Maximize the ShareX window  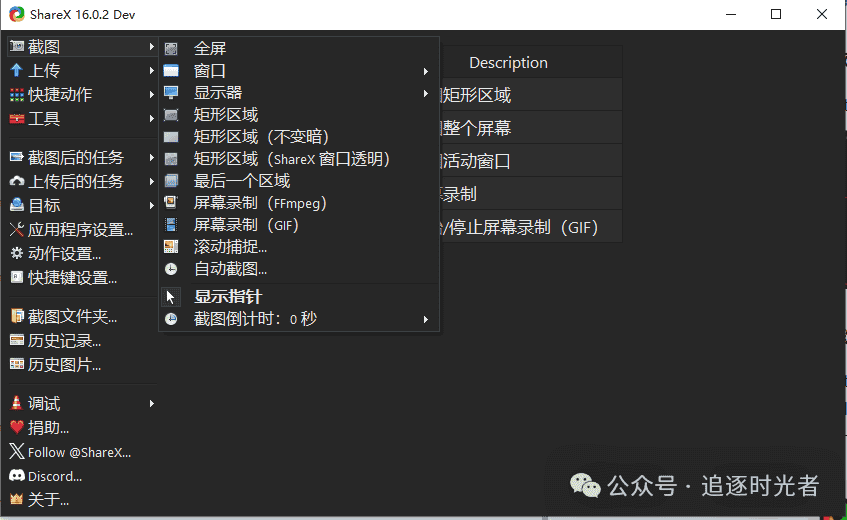[x=776, y=14]
